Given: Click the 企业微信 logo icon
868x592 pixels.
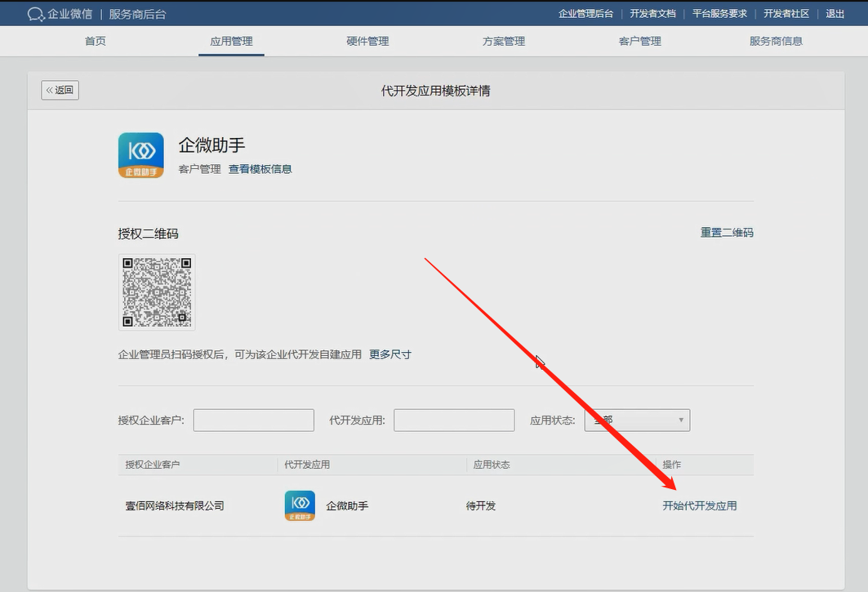Looking at the screenshot, I should 35,15.
